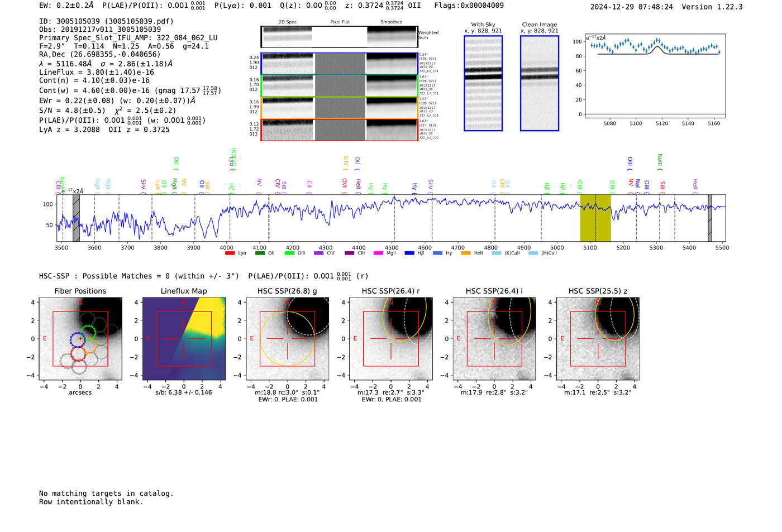Screen dimensions: 782x532
Task: Open the Lineflux Map panel
Action: click(x=184, y=339)
